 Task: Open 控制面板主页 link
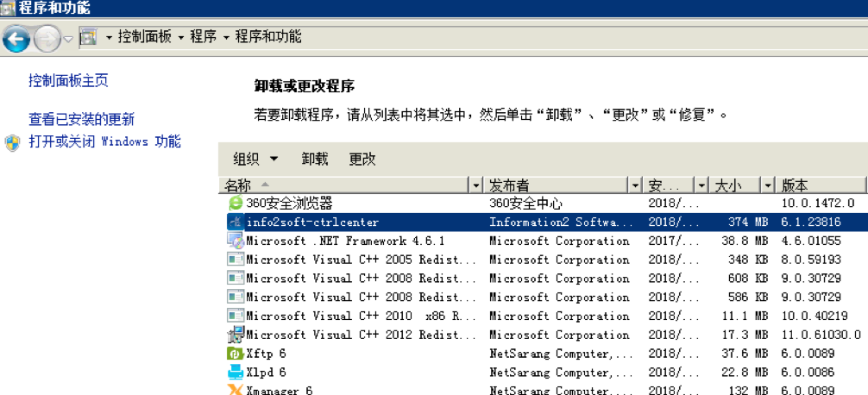click(x=68, y=80)
